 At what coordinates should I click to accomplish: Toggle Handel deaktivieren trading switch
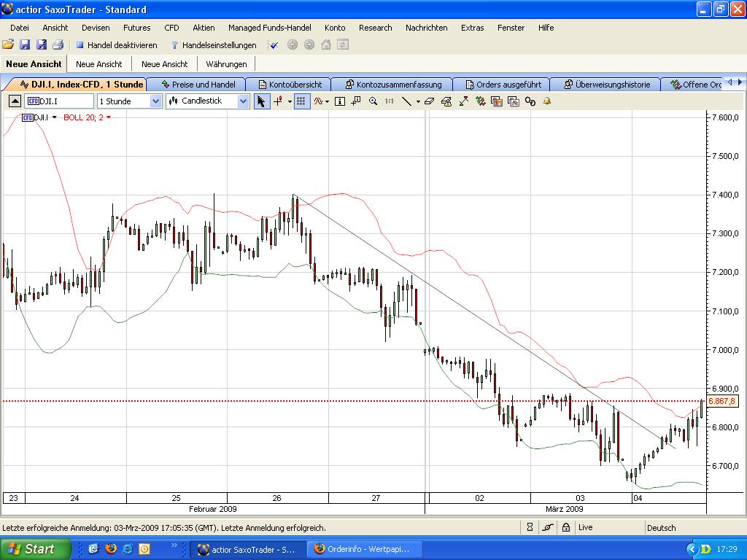116,45
